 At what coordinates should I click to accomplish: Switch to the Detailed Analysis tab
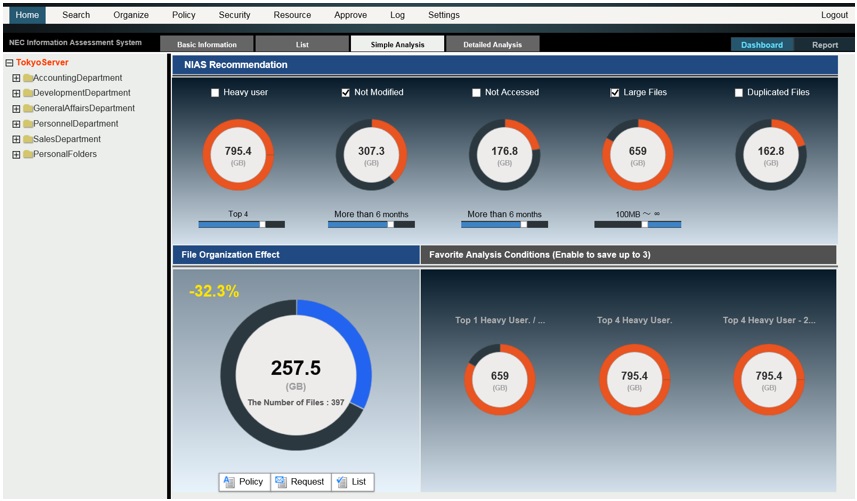(x=492, y=44)
